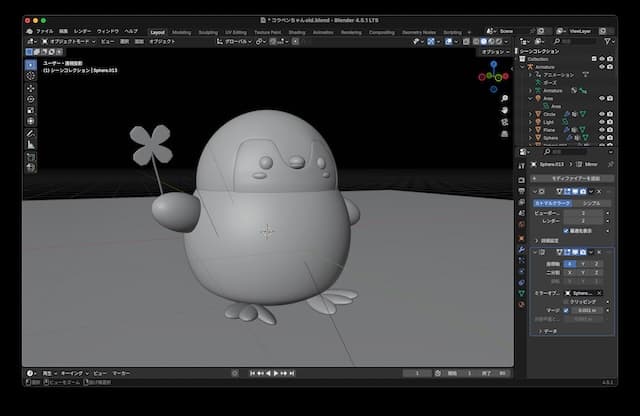
Task: Switch to the Shading workspace tab
Action: [297, 32]
